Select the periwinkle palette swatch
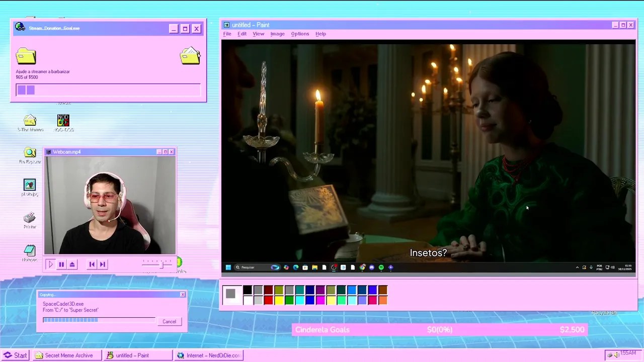 point(362,300)
